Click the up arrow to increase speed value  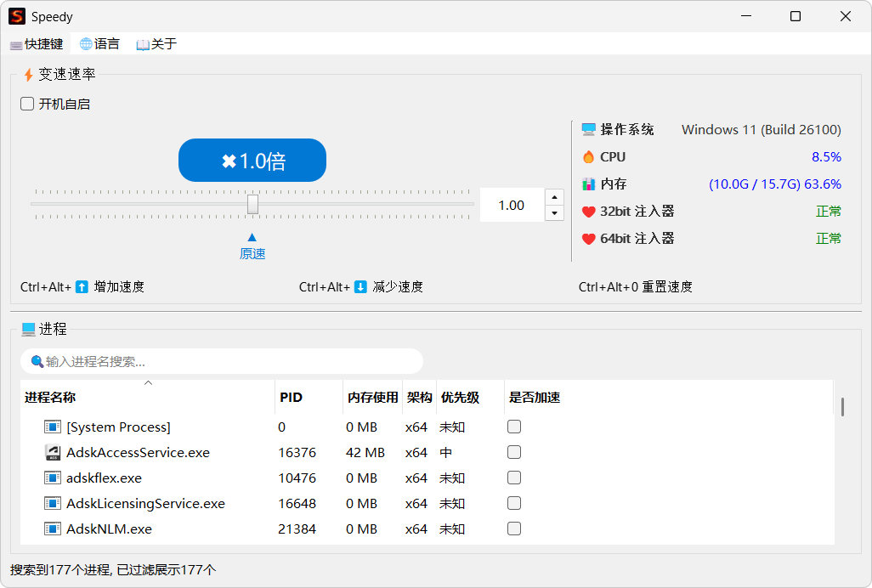coord(554,196)
